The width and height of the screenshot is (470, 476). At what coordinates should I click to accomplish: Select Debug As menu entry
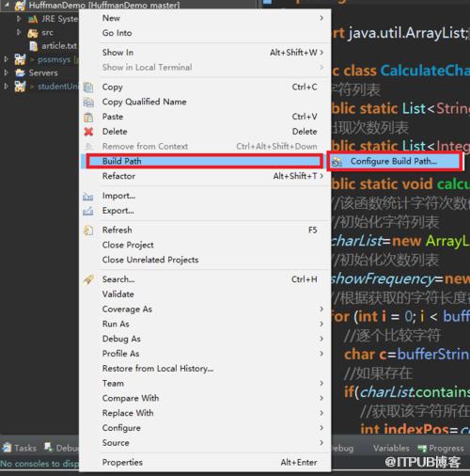[x=206, y=339]
